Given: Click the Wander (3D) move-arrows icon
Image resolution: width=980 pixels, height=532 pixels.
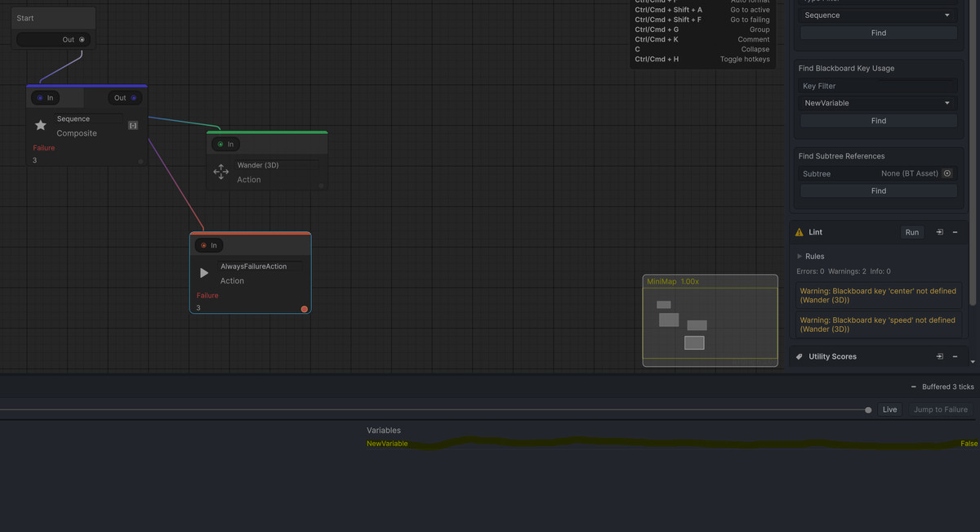Looking at the screenshot, I should [220, 172].
